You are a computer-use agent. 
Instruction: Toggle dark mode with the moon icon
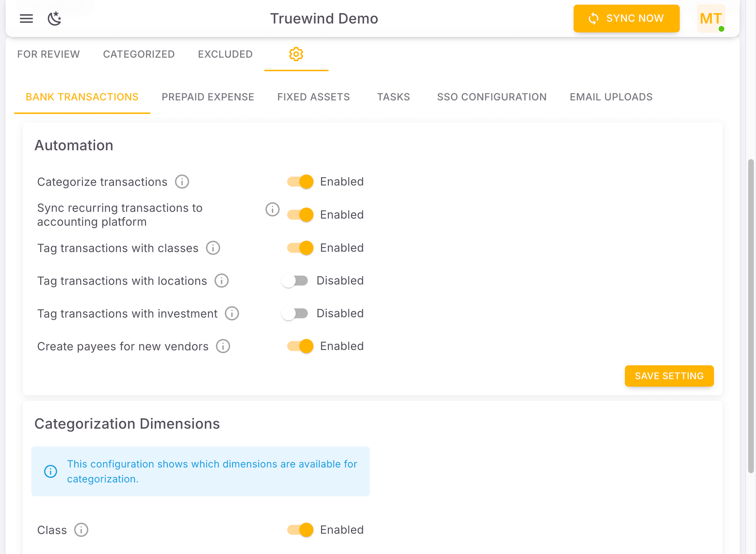(54, 19)
